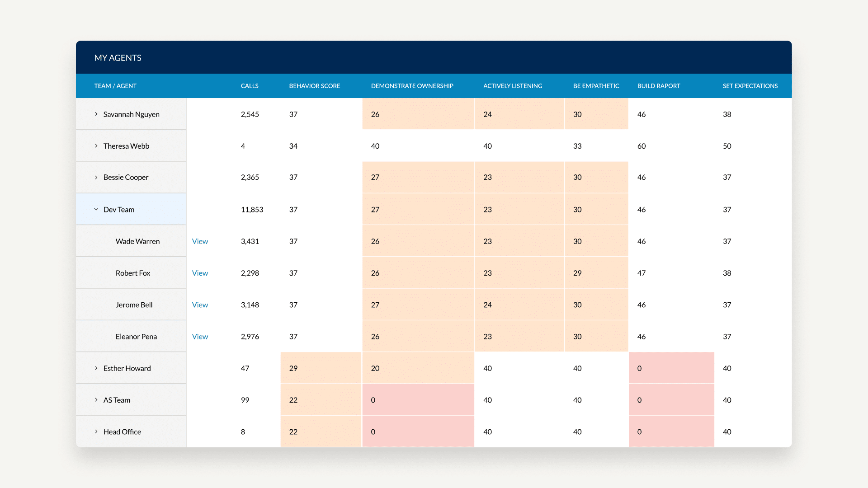Expand the AS Team group chevron

point(96,400)
